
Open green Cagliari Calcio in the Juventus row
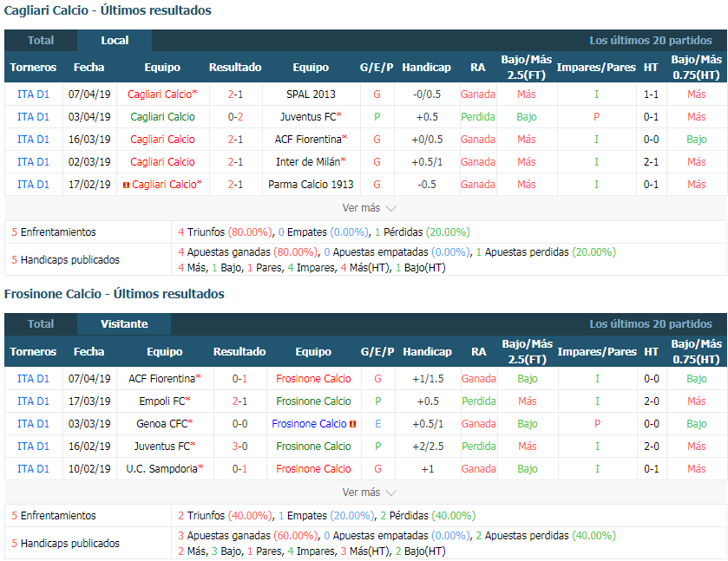click(162, 117)
